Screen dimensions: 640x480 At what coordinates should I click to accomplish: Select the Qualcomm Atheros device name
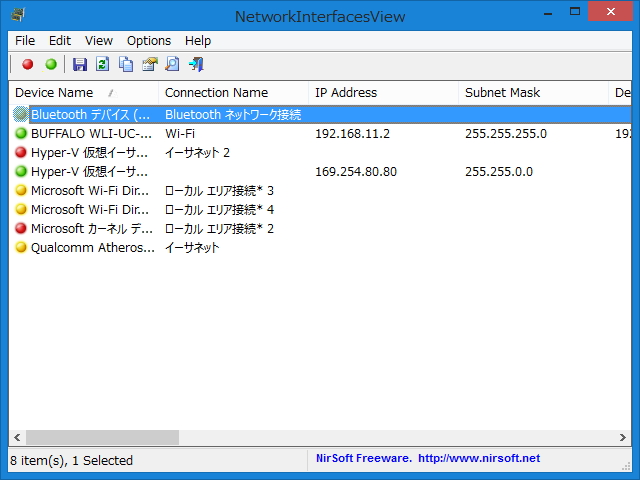(x=93, y=247)
